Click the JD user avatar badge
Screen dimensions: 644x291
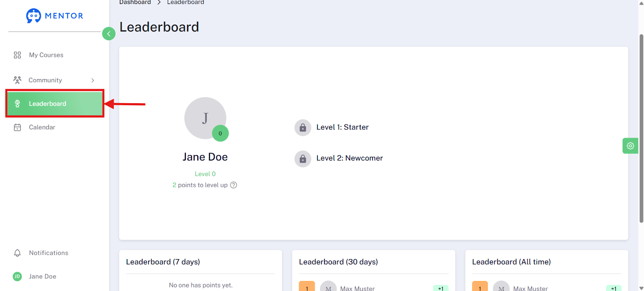[17, 276]
